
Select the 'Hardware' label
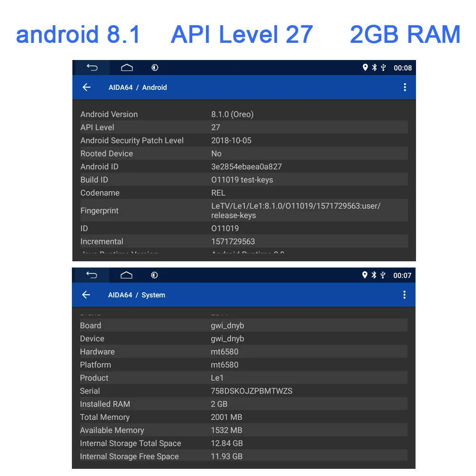(x=97, y=352)
